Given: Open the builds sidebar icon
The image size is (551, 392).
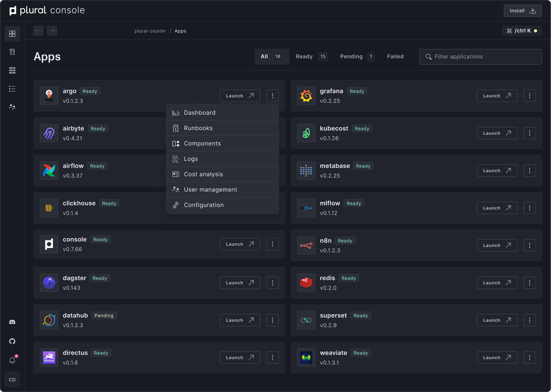Looking at the screenshot, I should click(x=12, y=52).
